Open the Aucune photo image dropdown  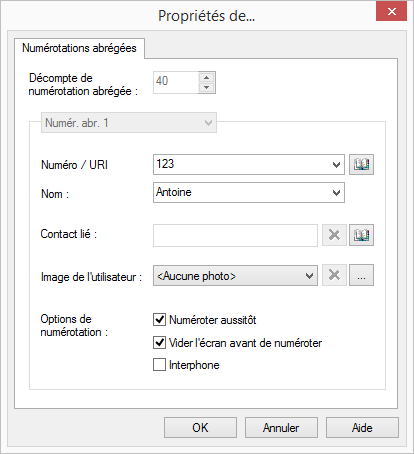click(x=235, y=276)
